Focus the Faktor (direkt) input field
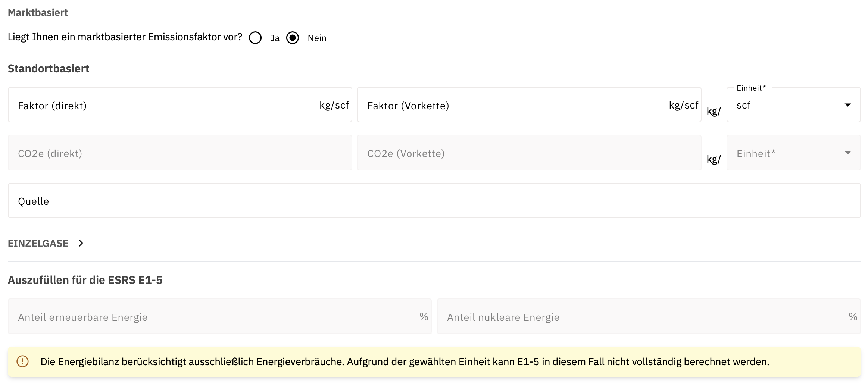 point(164,105)
